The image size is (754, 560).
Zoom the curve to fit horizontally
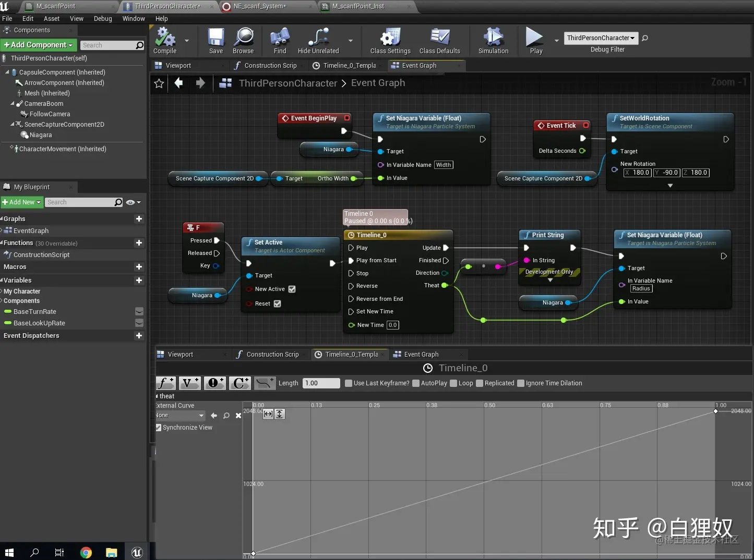click(268, 414)
